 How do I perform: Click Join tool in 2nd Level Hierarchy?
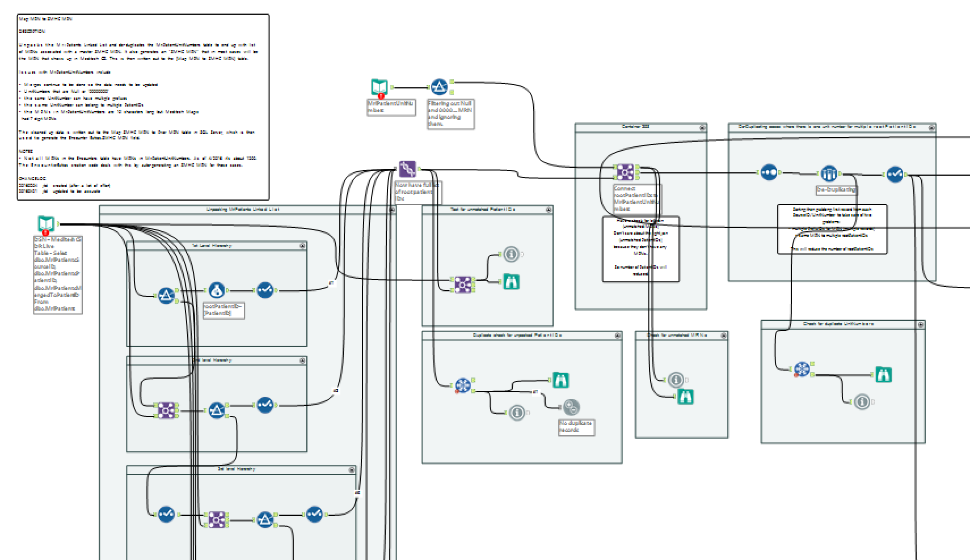[166, 410]
